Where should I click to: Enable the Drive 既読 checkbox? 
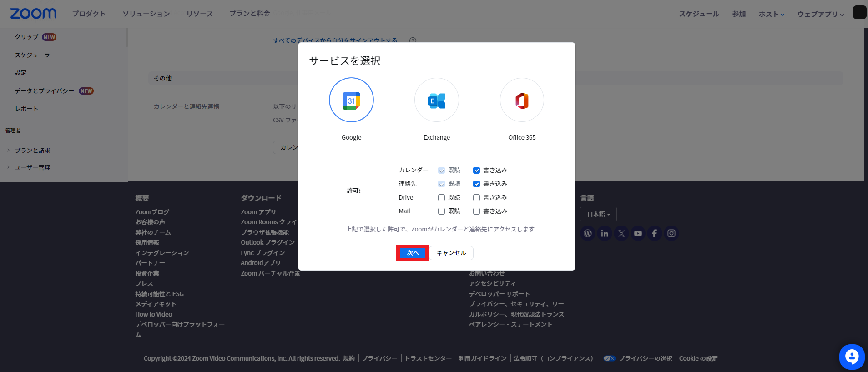click(441, 197)
